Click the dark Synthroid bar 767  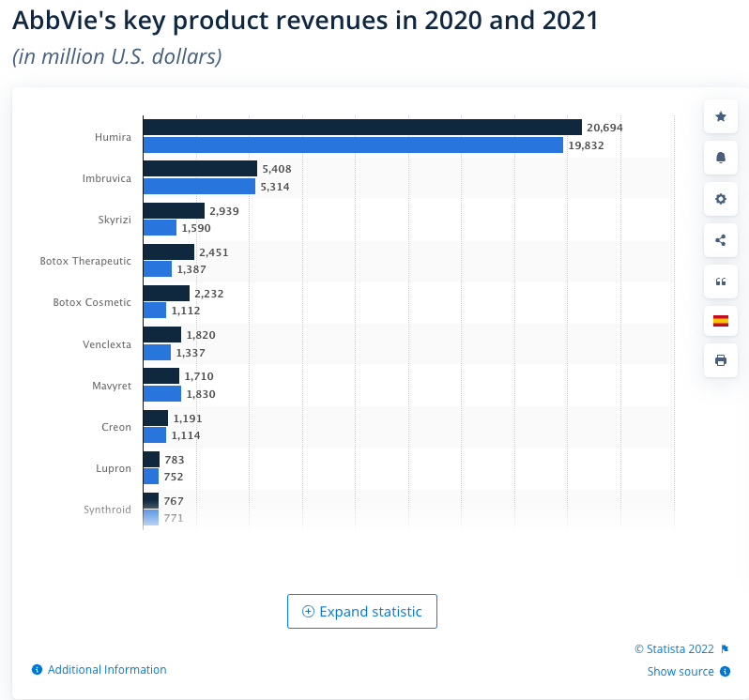[151, 500]
